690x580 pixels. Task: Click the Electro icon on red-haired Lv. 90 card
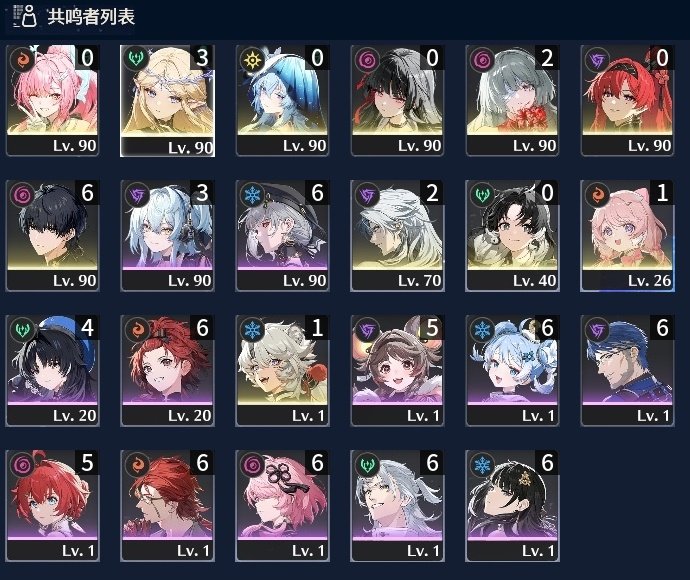[x=597, y=59]
